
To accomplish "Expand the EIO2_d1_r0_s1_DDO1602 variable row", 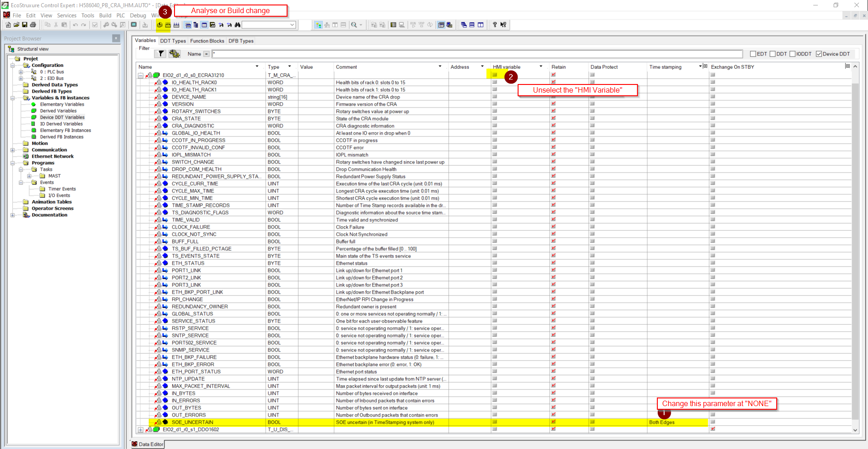I will 141,430.
